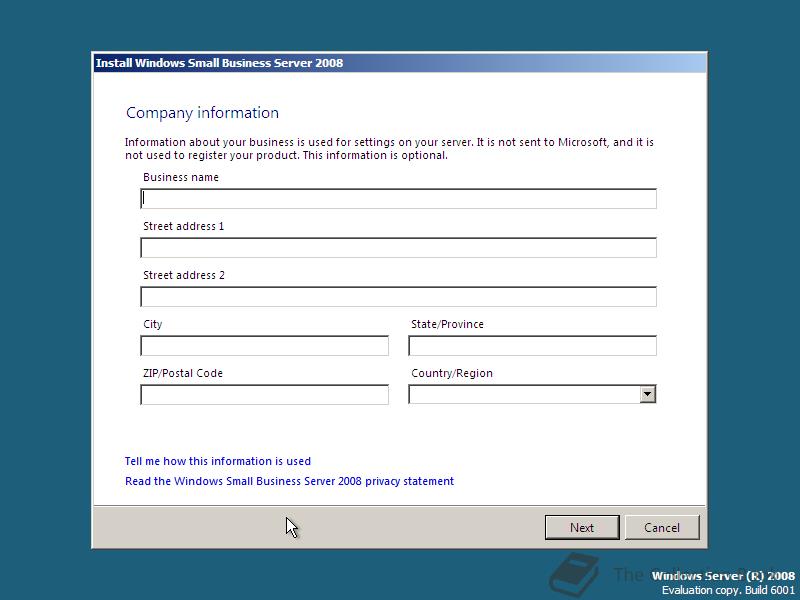Click the 'Country/Region' label text
The height and width of the screenshot is (600, 800).
(x=452, y=373)
